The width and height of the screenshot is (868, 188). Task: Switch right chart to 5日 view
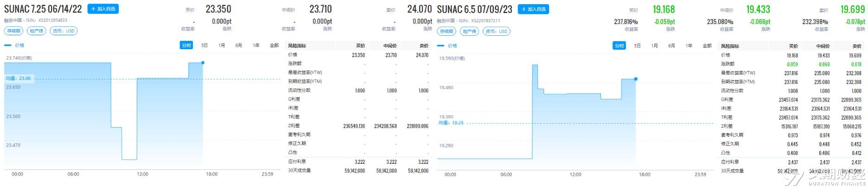pyautogui.click(x=638, y=45)
